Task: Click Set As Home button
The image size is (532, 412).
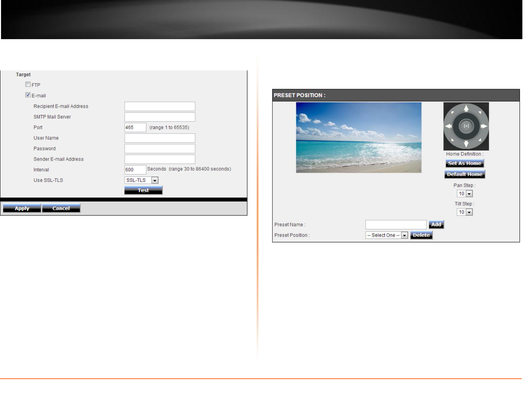Action: click(x=465, y=163)
